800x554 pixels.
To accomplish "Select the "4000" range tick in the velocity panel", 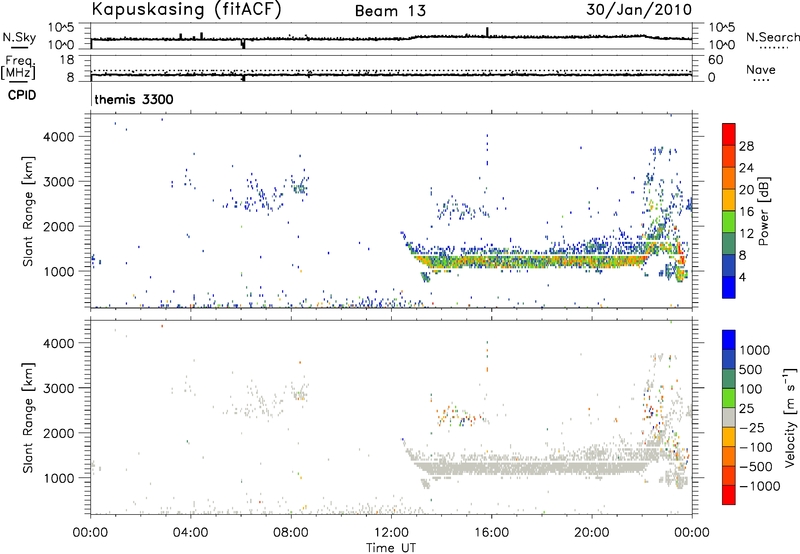I will [x=61, y=343].
